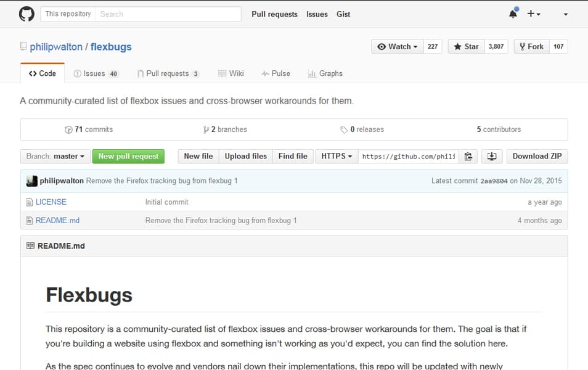This screenshot has height=370, width=588.
Task: Open the repository Pull requests tab
Action: pyautogui.click(x=168, y=73)
